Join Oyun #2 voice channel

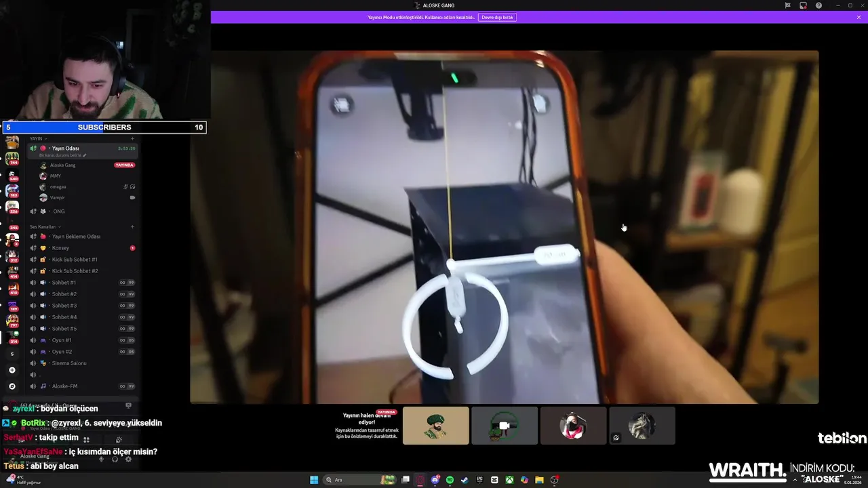coord(83,352)
